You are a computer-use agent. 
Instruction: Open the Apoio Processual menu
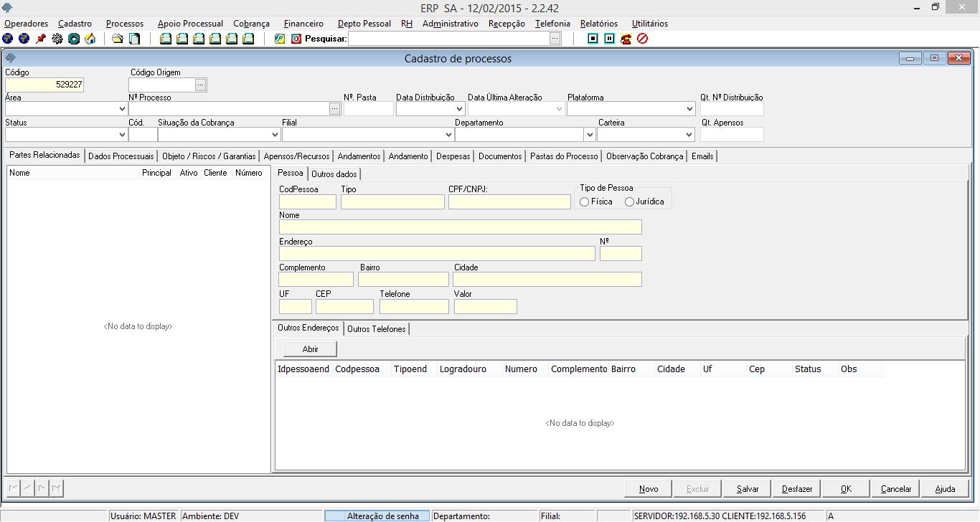[190, 24]
